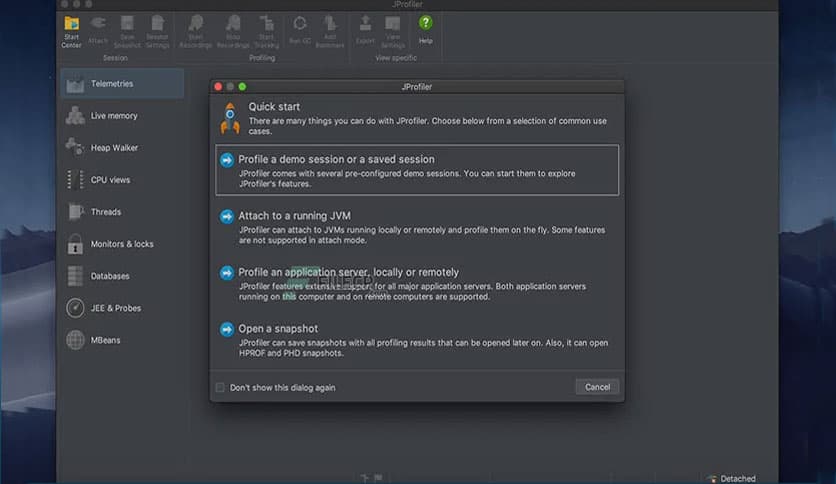Click the Quick start rocket icon

230,118
